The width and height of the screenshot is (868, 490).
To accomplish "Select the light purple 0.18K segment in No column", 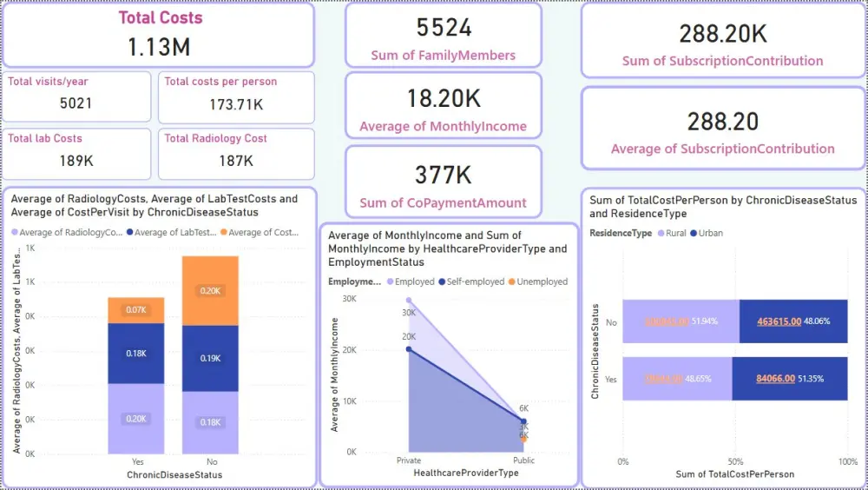I will (210, 422).
